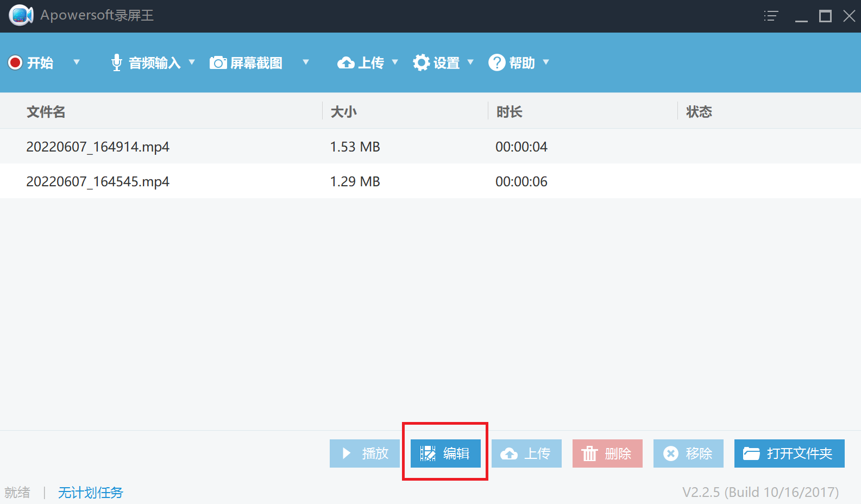Open the 上传 toolbar menu label
Viewport: 861px width, 504px height.
tap(372, 63)
